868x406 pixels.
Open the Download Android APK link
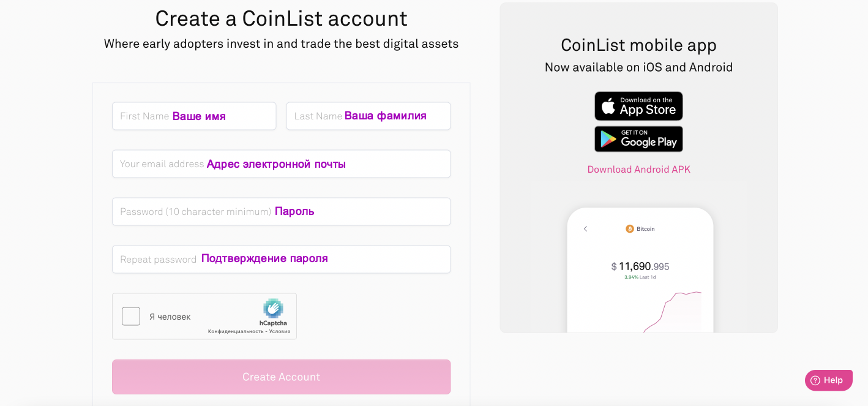click(x=638, y=169)
